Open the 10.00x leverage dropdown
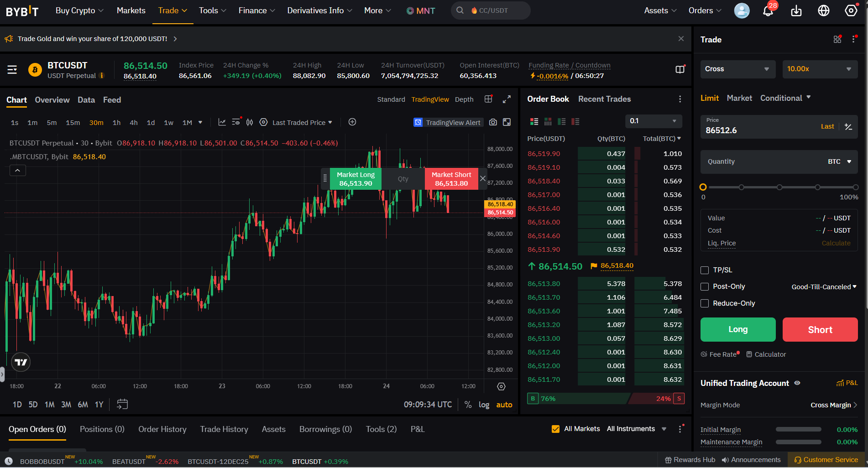Viewport: 868px width, 468px height. (x=820, y=69)
